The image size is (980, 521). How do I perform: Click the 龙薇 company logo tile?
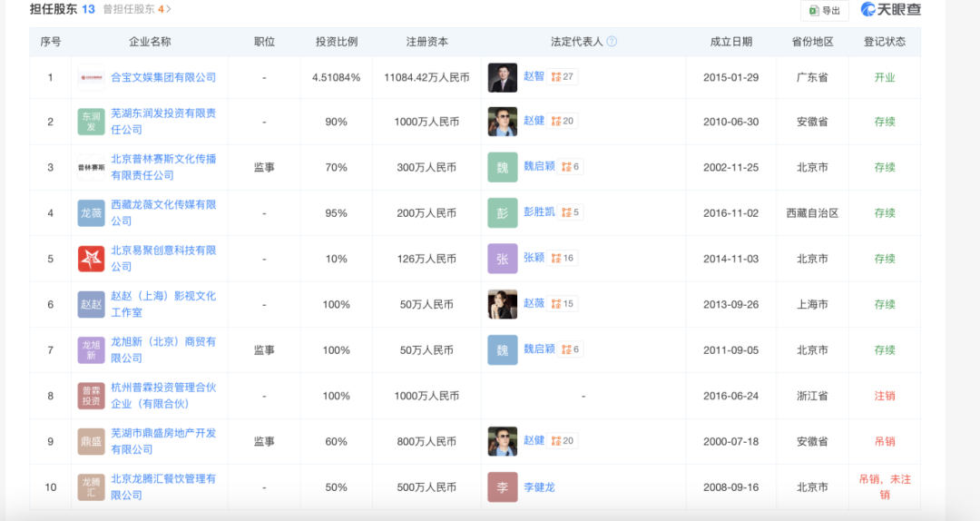click(x=92, y=212)
